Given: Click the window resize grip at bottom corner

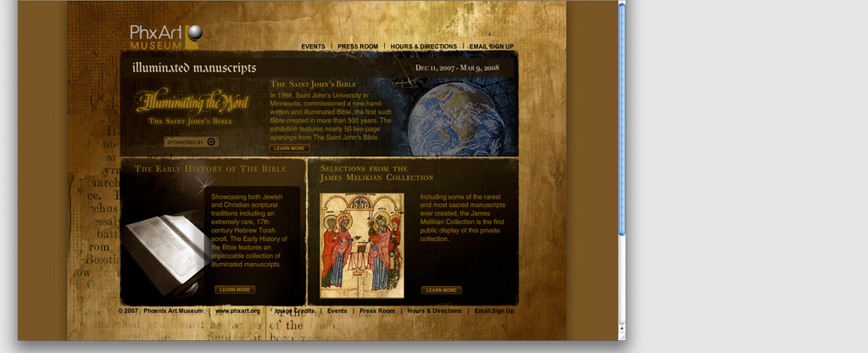Looking at the screenshot, I should (x=621, y=336).
